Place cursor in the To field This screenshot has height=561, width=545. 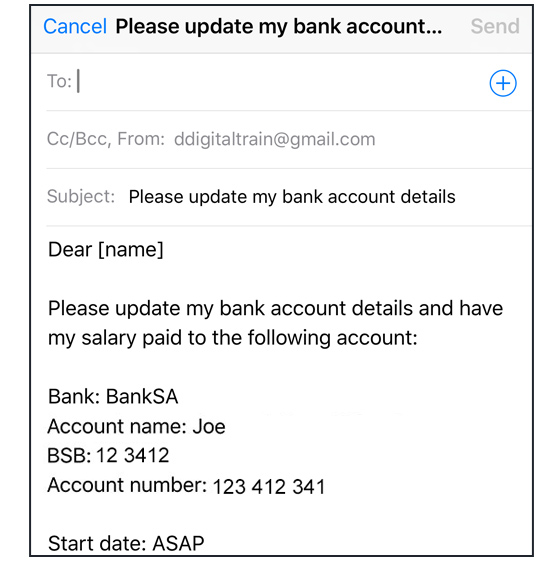[279, 82]
